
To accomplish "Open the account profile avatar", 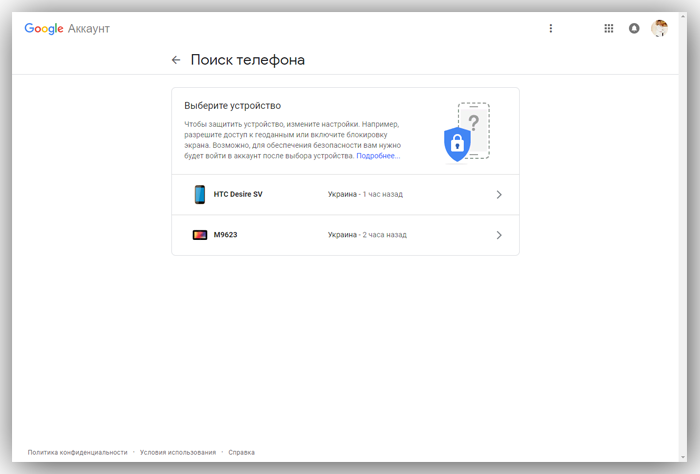I will 659,29.
